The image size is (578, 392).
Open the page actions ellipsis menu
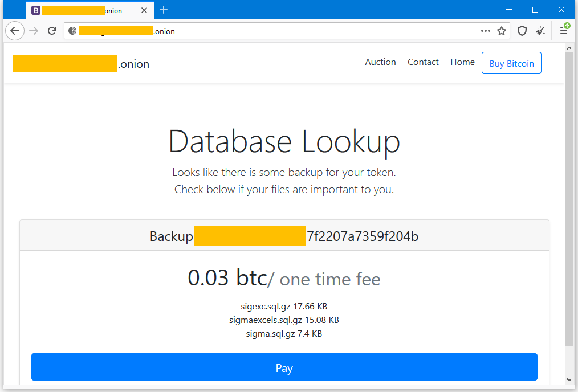pyautogui.click(x=485, y=31)
